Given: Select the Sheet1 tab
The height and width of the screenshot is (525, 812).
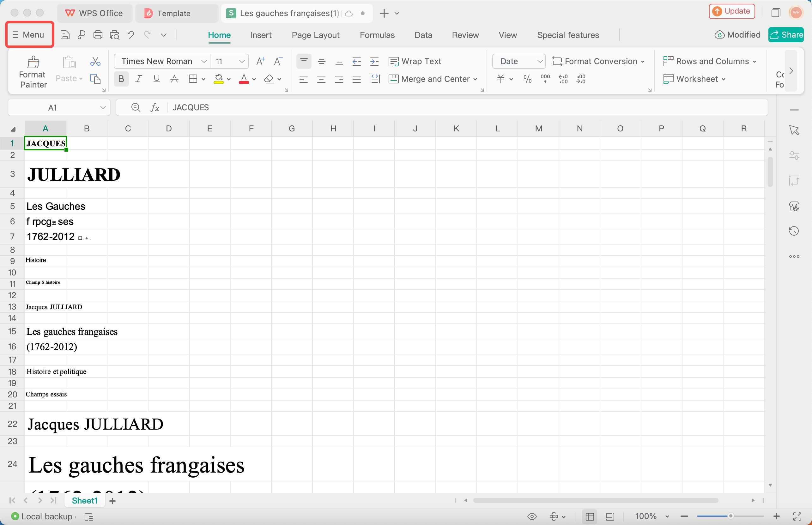Looking at the screenshot, I should coord(85,500).
